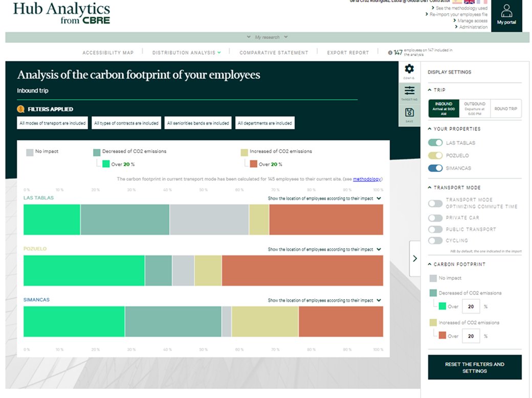532x398 pixels.
Task: Click the decreased CO2 threshold percent field
Action: click(471, 307)
